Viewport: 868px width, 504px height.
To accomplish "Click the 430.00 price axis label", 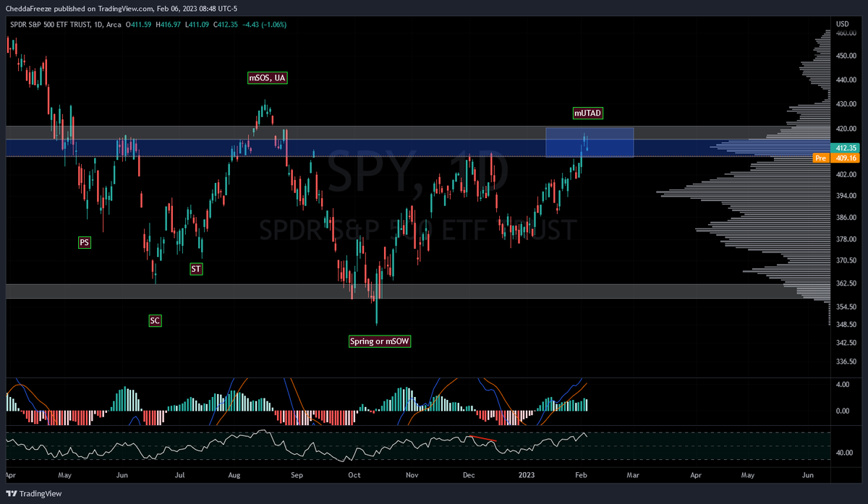I will (846, 104).
